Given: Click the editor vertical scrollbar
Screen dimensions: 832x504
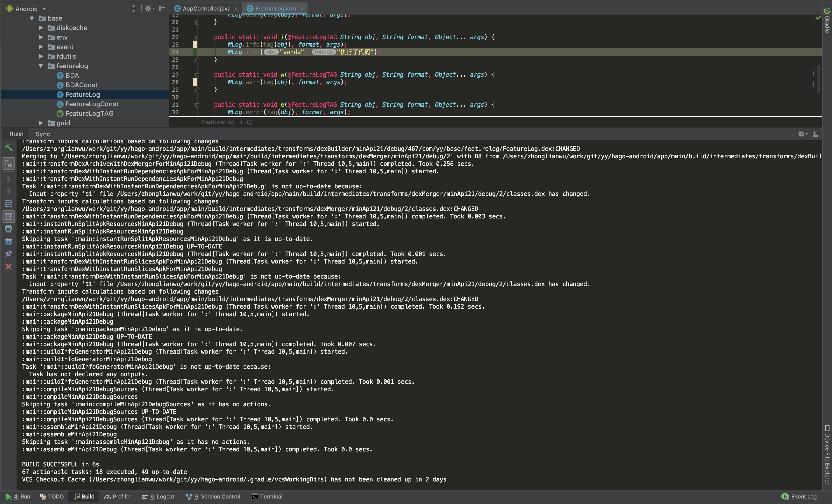Looking at the screenshot, I should (818, 79).
